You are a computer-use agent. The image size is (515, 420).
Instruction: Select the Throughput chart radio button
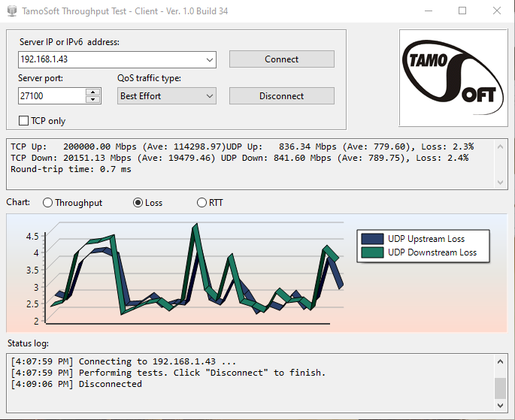48,203
